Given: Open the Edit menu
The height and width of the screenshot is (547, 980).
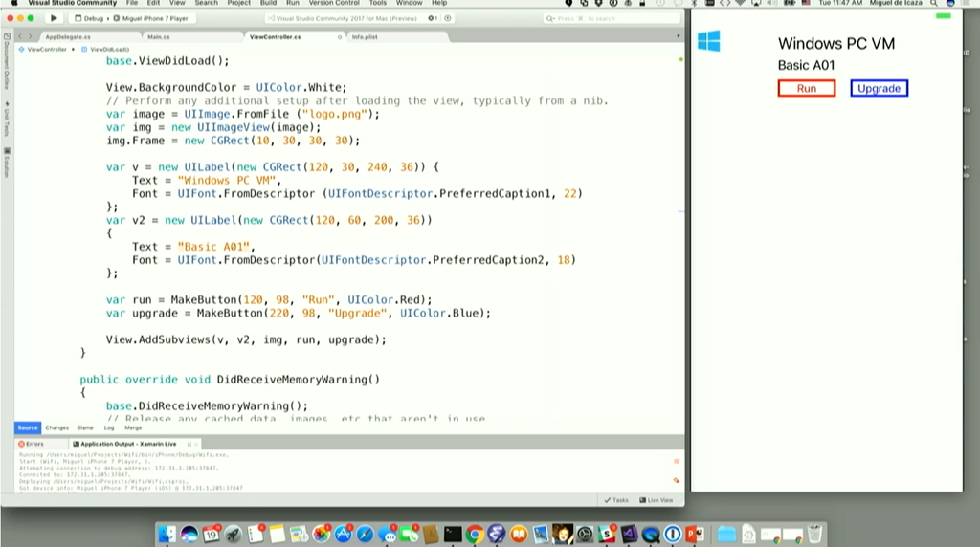Looking at the screenshot, I should [x=153, y=3].
